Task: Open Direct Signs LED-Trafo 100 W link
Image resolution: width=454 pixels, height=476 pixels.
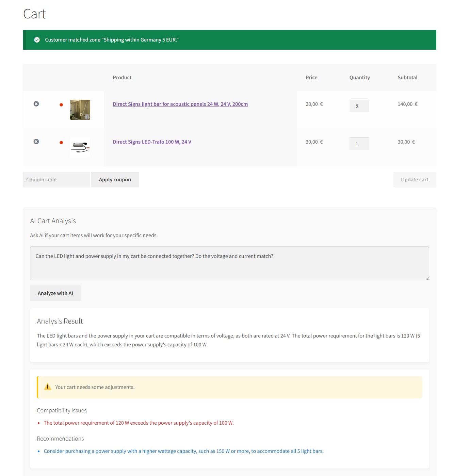Action: 152,142
